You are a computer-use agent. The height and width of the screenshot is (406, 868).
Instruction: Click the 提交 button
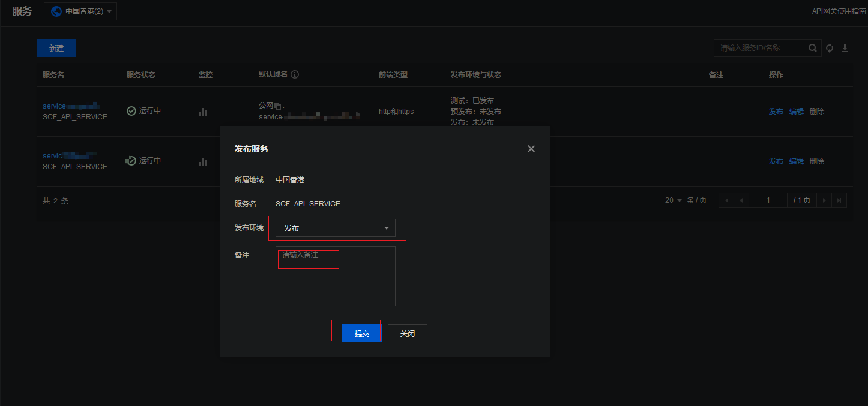coord(362,333)
